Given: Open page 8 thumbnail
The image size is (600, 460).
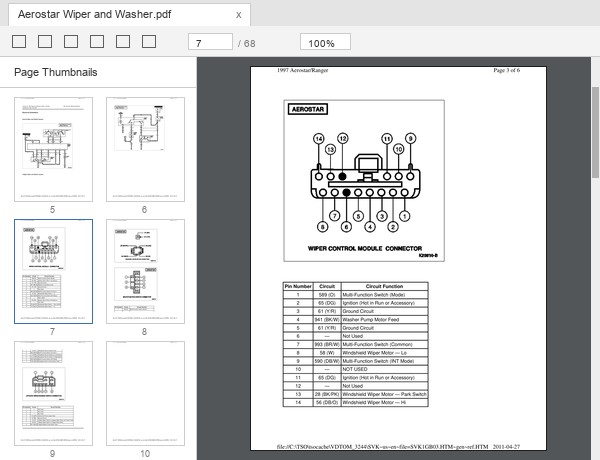Looking at the screenshot, I should [145, 271].
